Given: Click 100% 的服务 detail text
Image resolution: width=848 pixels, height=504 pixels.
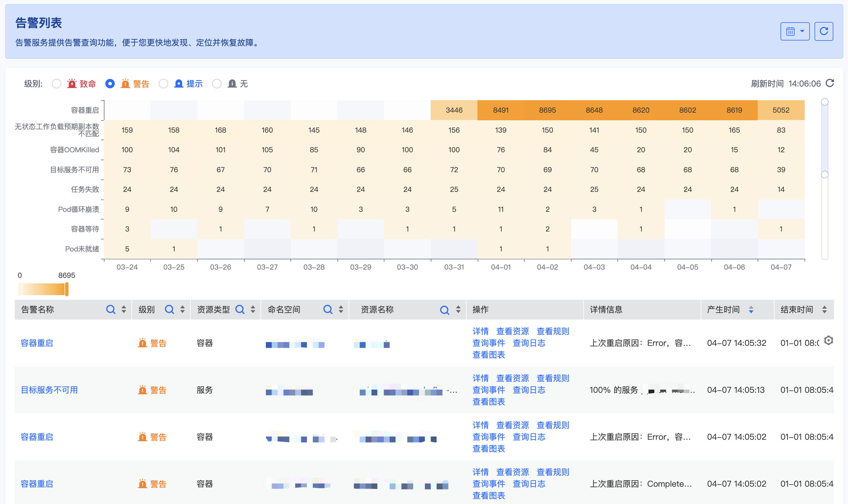Looking at the screenshot, I should [x=614, y=390].
